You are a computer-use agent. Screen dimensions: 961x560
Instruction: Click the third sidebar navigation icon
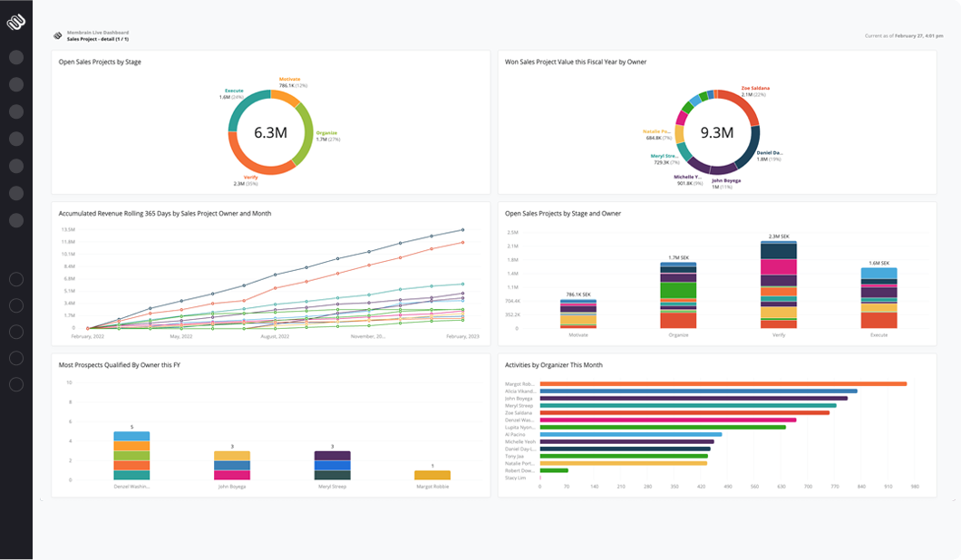[x=15, y=111]
